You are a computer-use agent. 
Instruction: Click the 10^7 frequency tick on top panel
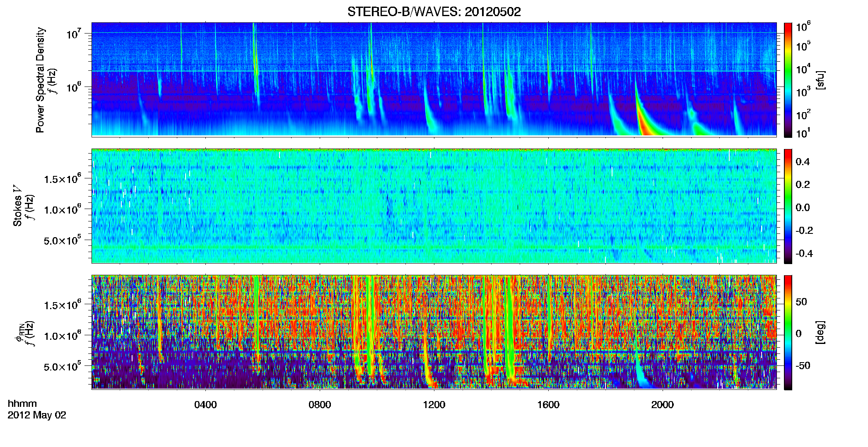(x=73, y=34)
